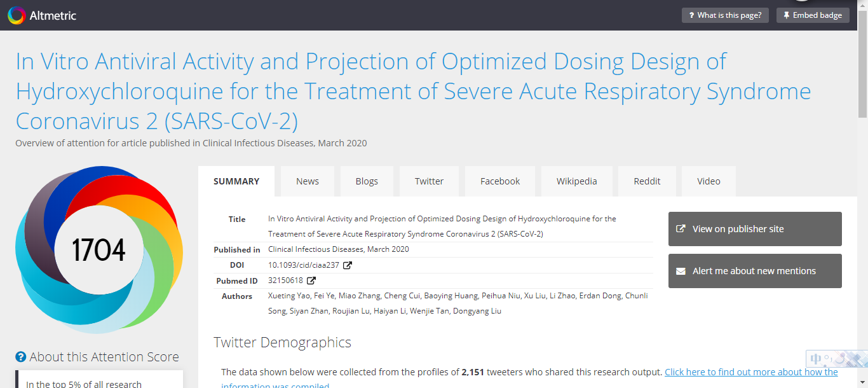The image size is (868, 388).
Task: Follow the 'Click here to find out more' link
Action: (751, 372)
